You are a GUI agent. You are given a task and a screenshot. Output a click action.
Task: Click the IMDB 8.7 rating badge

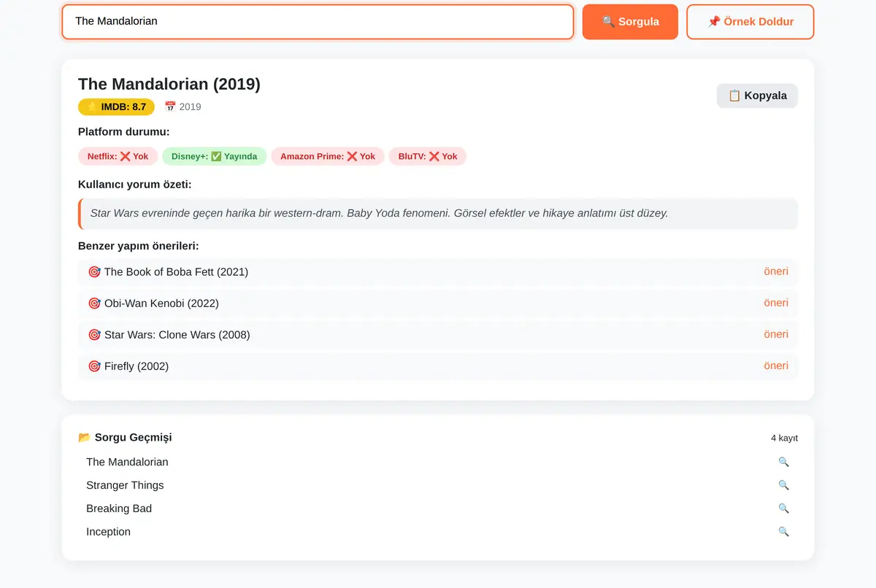click(x=116, y=107)
